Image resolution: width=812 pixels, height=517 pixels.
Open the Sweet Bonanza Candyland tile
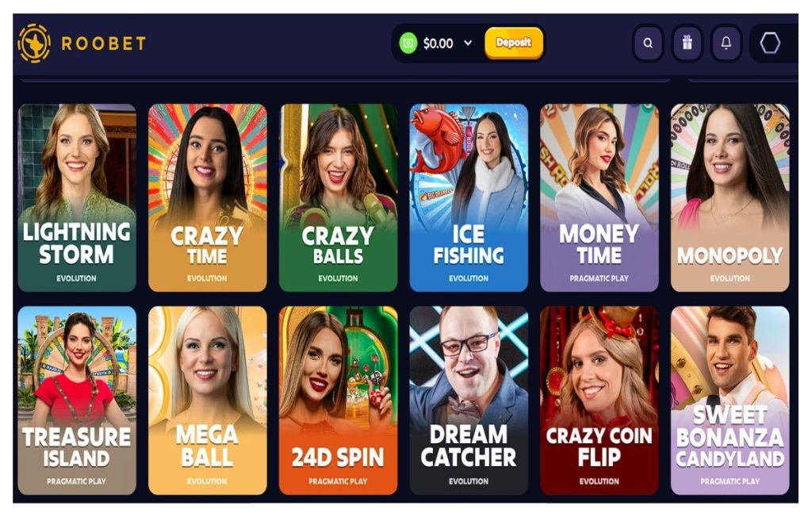coord(730,400)
